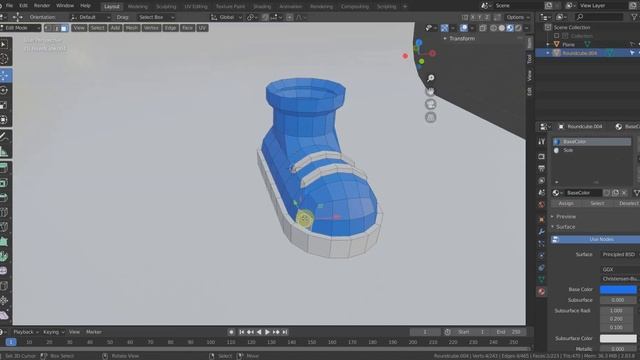Select the Loop Cut tool
Image resolution: width=640 pixels, height=360 pixels.
click(x=4, y=212)
